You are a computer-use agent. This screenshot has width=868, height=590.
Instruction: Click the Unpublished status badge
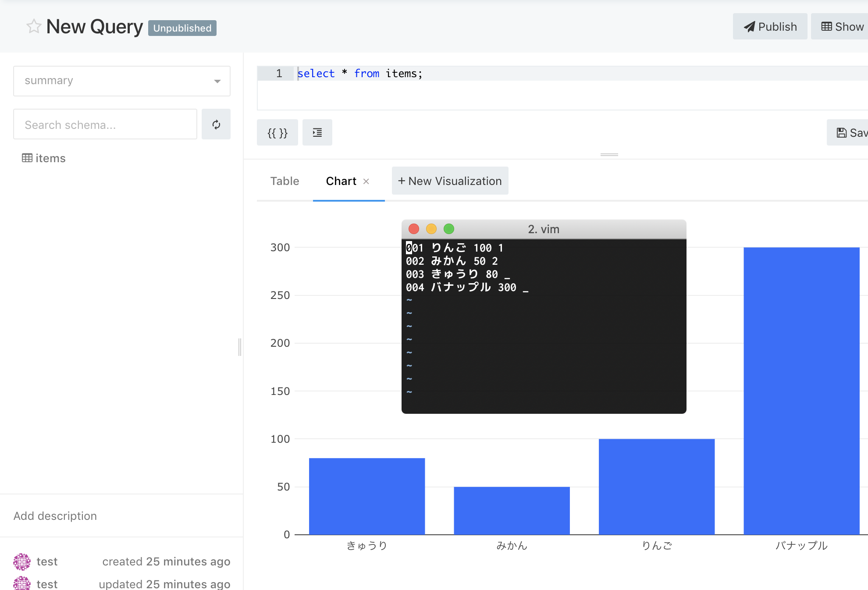click(x=182, y=28)
